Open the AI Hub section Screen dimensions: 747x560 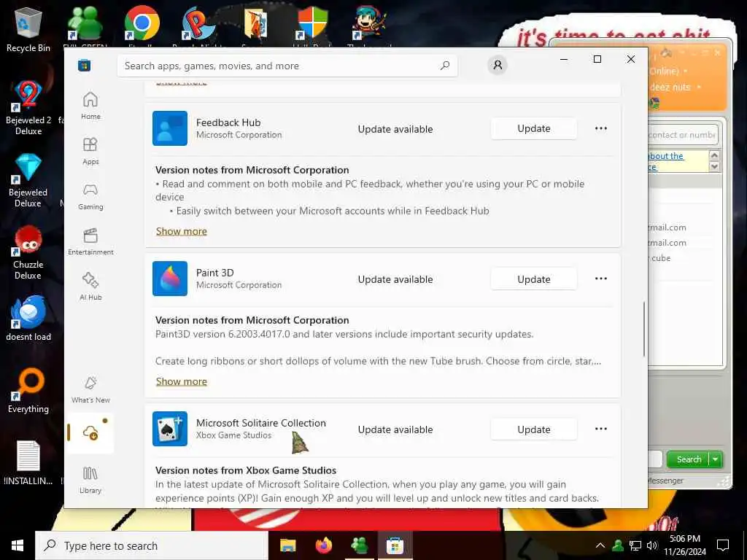[90, 287]
